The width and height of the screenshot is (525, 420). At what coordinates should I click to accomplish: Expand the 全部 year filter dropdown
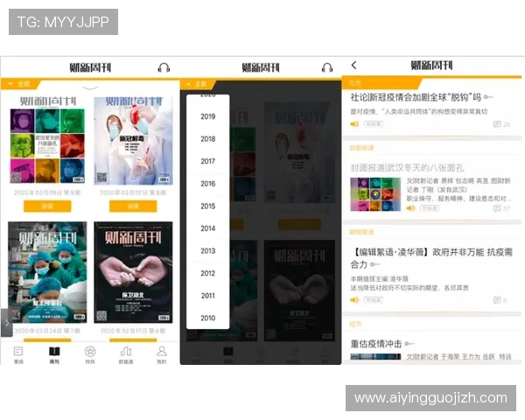coord(19,84)
